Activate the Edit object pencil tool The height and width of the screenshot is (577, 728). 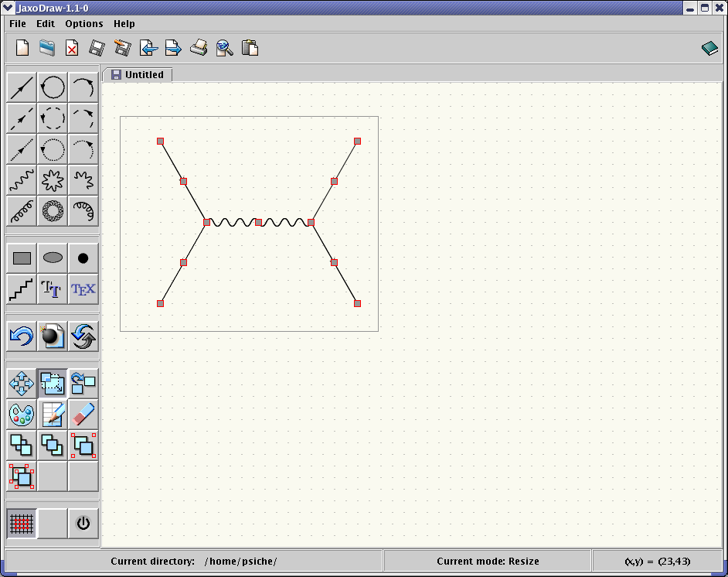point(53,415)
